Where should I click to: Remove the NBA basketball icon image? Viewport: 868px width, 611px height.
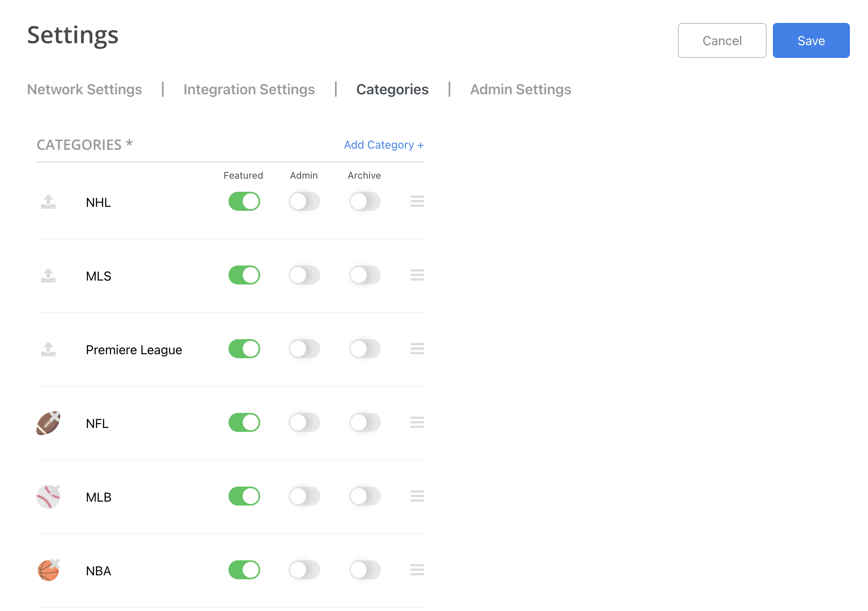coord(55,563)
